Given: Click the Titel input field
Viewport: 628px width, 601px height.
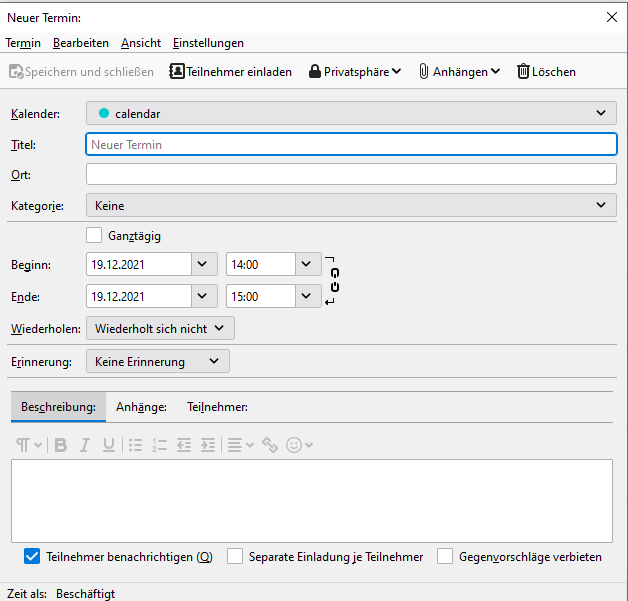Looking at the screenshot, I should (x=351, y=144).
